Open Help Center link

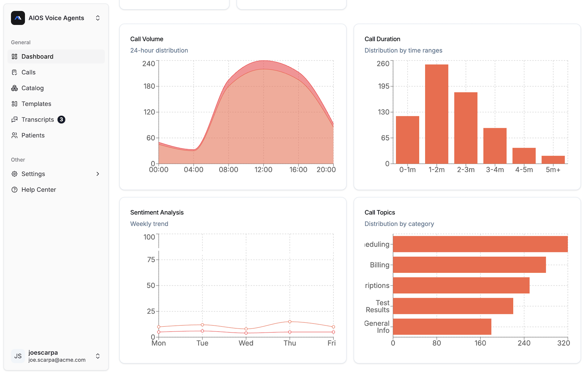point(39,190)
